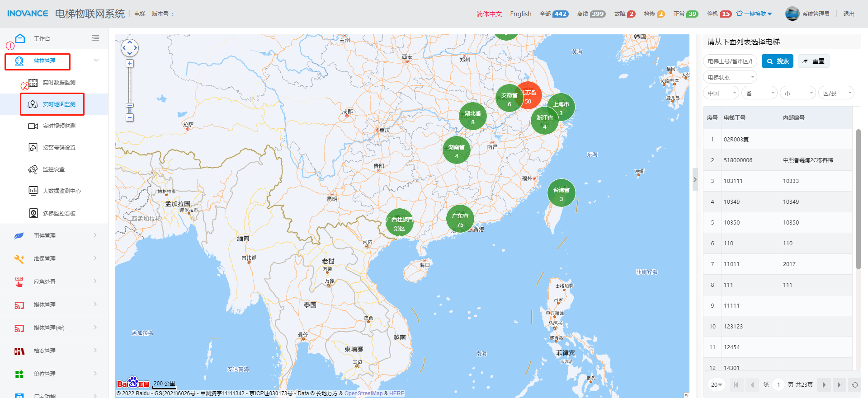Image resolution: width=868 pixels, height=398 pixels.
Task: Switch language to English
Action: tap(521, 14)
